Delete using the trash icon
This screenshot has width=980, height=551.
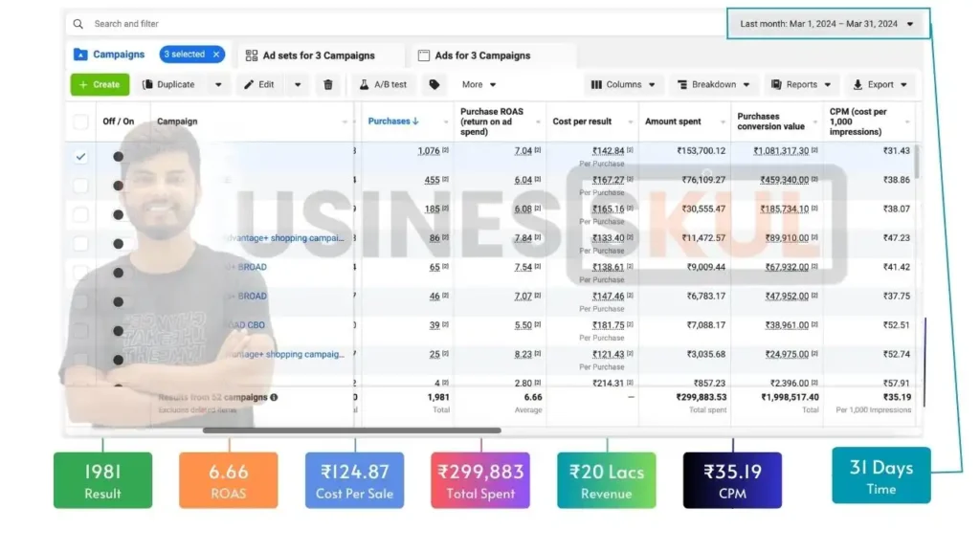click(328, 85)
